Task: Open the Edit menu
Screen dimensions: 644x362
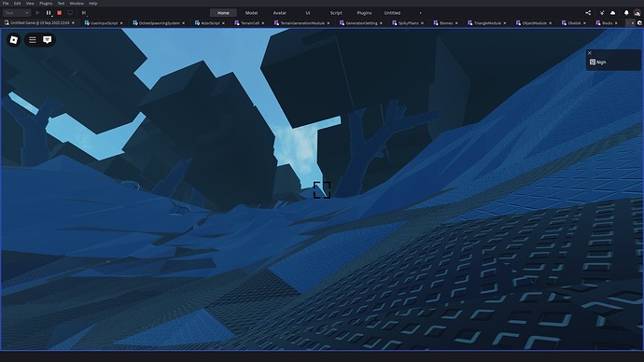Action: pyautogui.click(x=17, y=4)
